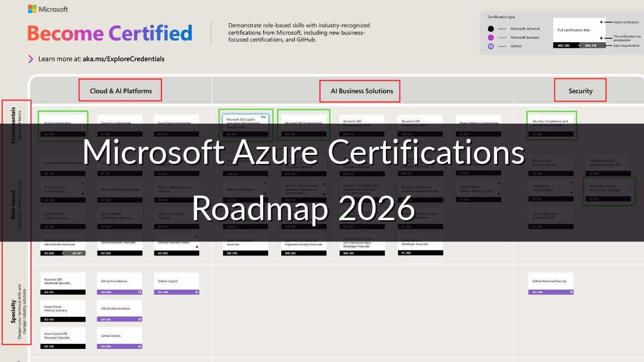
Task: Open the GitHub Advanced Security card
Action: pyautogui.click(x=551, y=284)
